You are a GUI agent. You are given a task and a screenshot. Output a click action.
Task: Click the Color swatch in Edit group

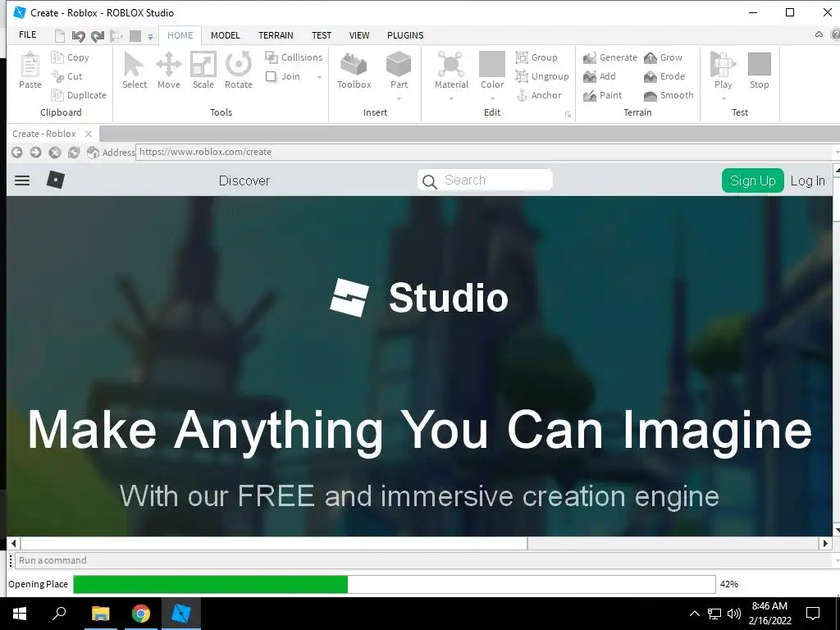coord(492,64)
